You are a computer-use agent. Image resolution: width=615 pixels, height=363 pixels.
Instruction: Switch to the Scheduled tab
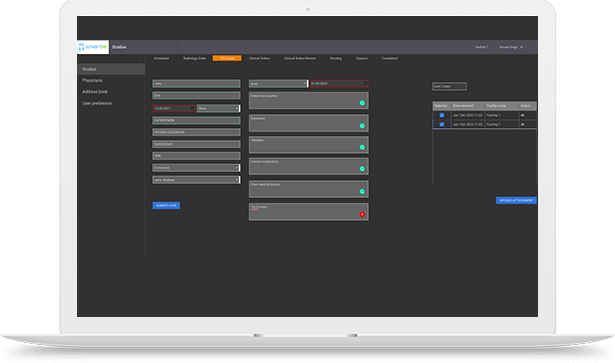pyautogui.click(x=161, y=58)
